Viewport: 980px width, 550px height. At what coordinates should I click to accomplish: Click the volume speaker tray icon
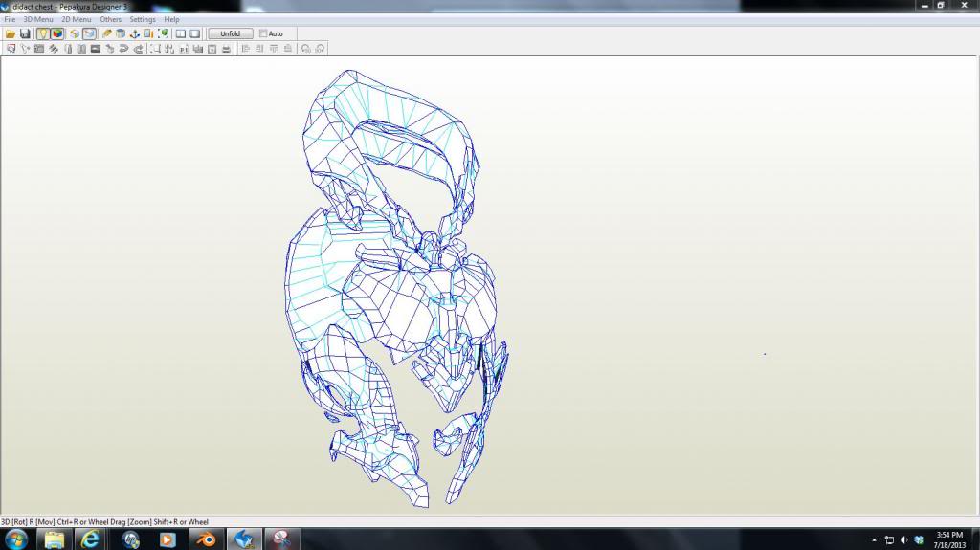903,540
